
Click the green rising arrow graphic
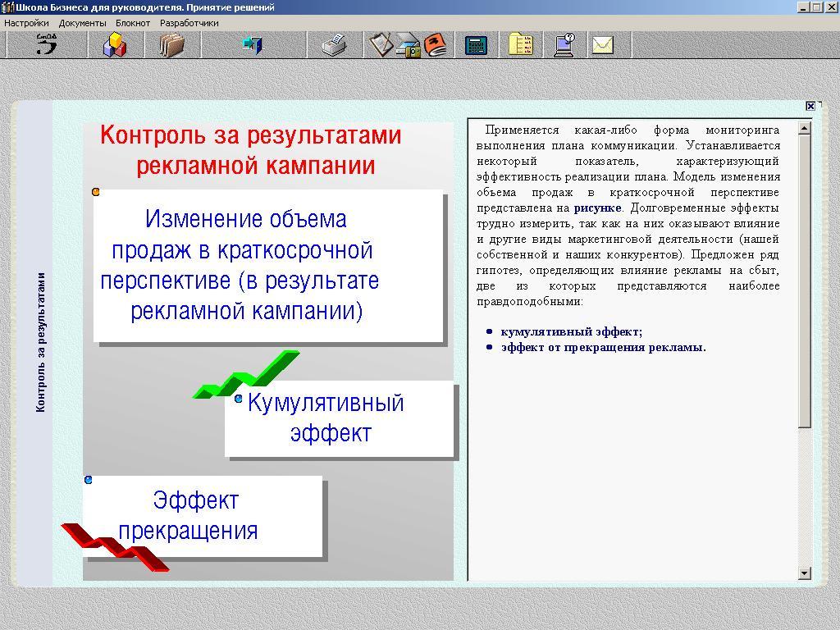click(246, 374)
